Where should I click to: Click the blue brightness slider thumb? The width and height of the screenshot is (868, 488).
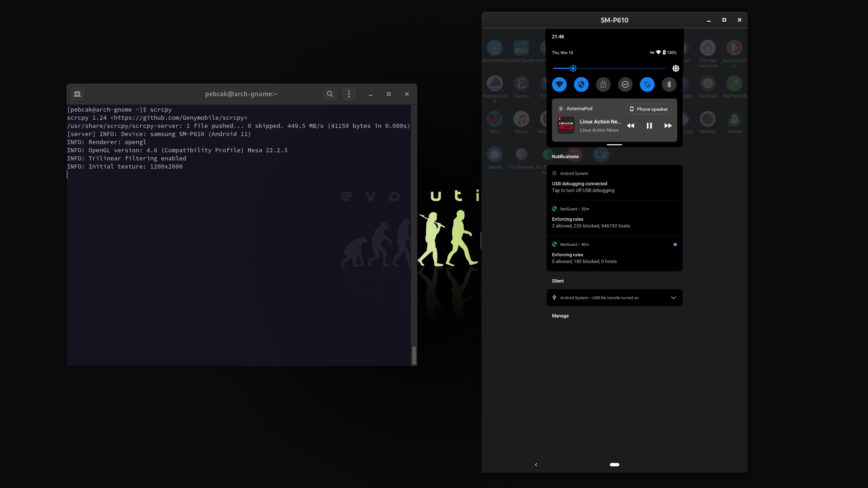click(573, 68)
